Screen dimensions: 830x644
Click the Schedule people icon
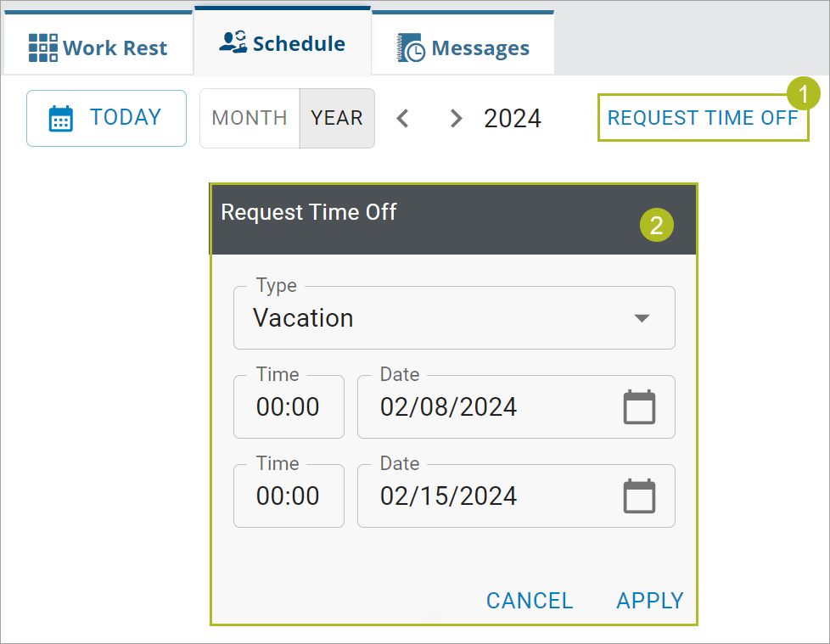pos(233,42)
